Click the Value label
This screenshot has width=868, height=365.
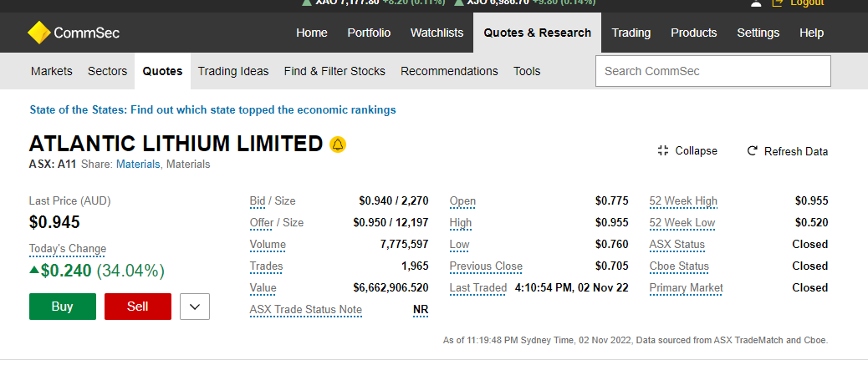[263, 287]
